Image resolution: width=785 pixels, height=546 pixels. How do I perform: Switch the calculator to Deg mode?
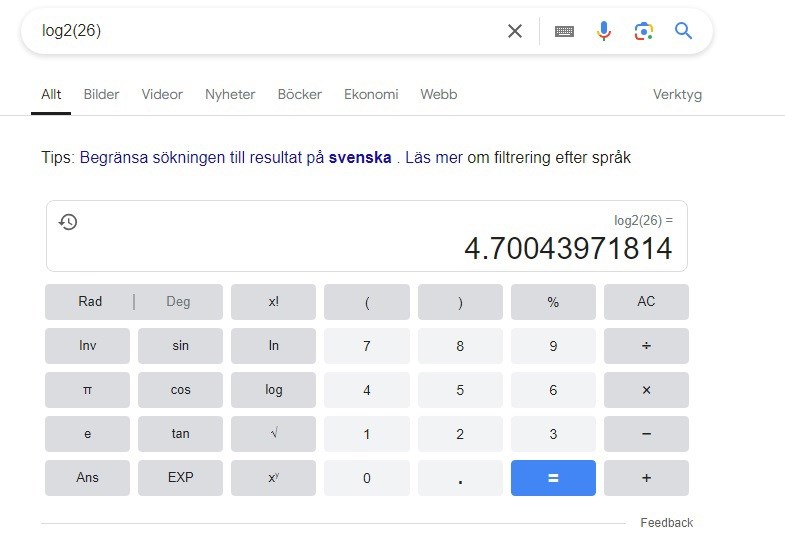tap(178, 302)
